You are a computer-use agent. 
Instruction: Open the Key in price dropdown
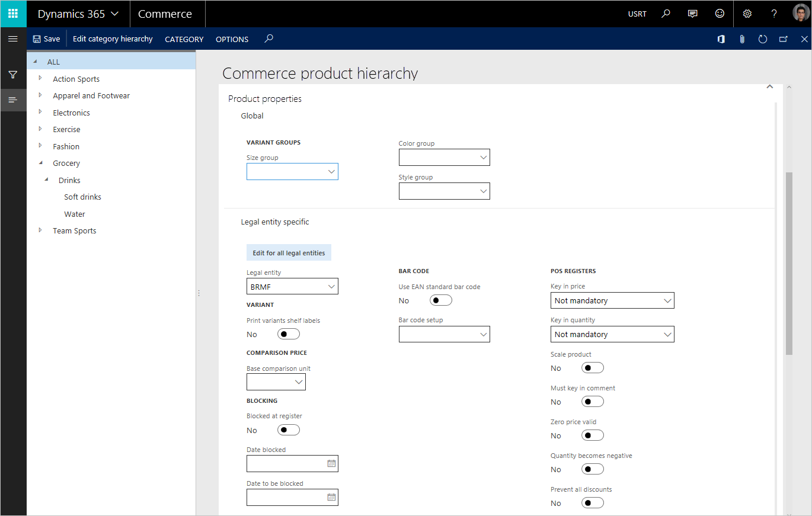pos(612,300)
